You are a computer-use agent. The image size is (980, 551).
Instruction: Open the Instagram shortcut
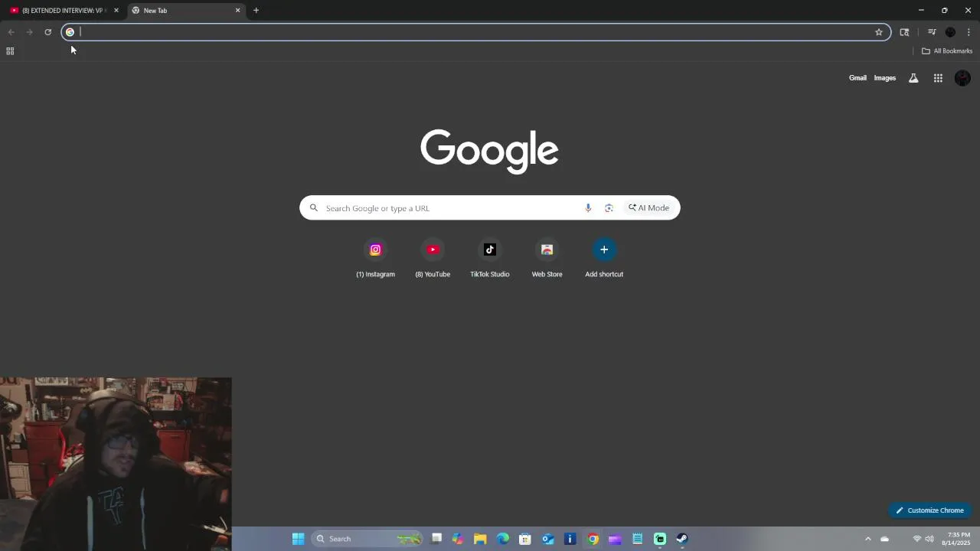click(375, 259)
